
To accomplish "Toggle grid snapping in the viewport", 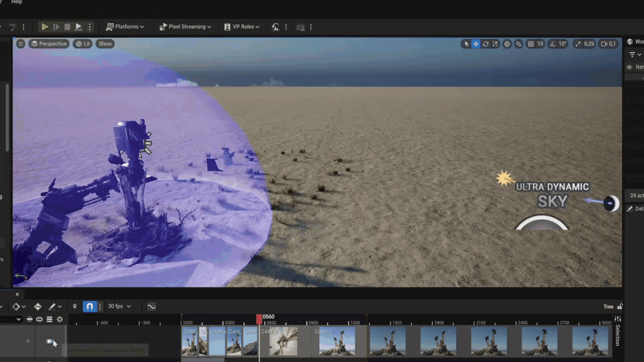I will tap(531, 44).
